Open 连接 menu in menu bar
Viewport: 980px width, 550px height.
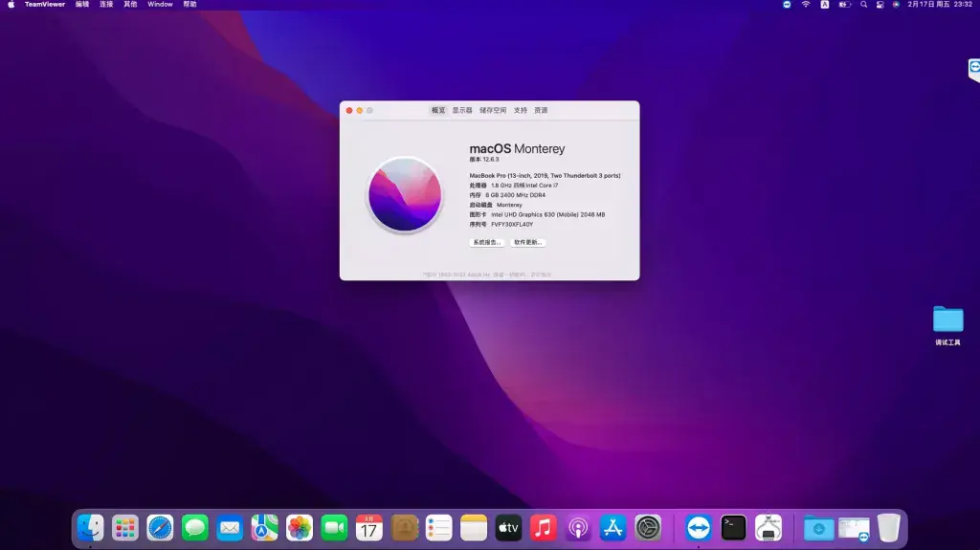click(106, 5)
